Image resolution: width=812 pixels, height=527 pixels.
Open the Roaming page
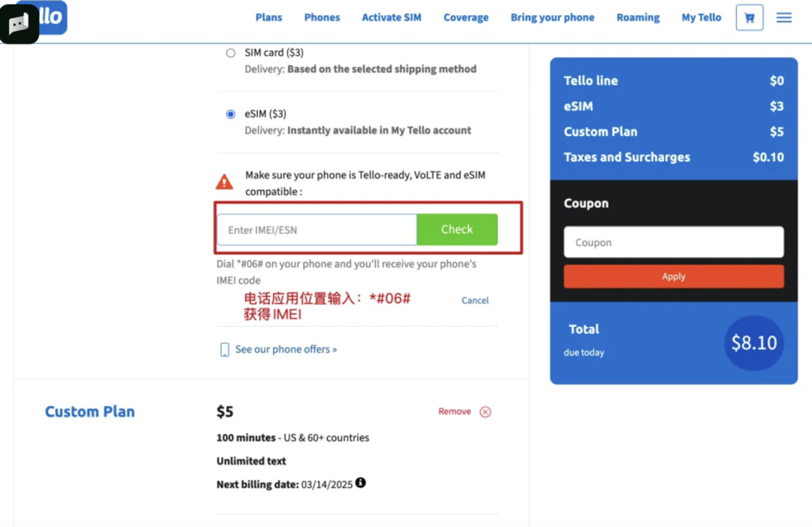[x=638, y=17]
